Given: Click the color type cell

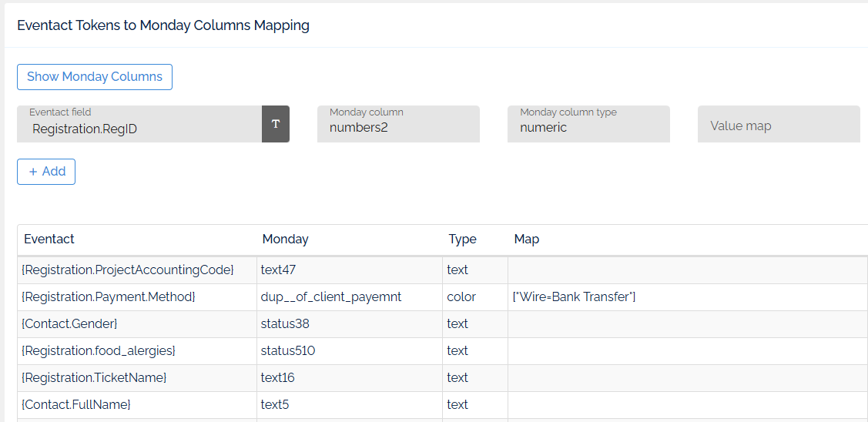Looking at the screenshot, I should [x=475, y=297].
